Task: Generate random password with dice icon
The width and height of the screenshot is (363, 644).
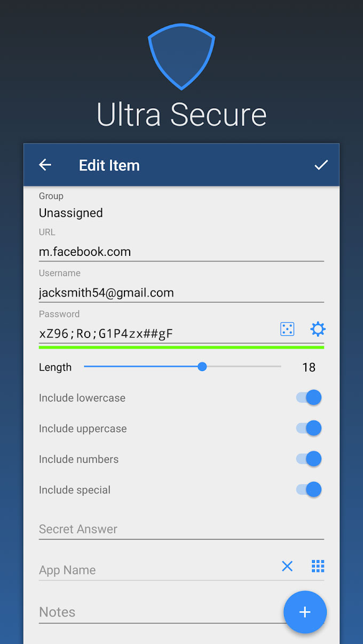Action: point(287,329)
